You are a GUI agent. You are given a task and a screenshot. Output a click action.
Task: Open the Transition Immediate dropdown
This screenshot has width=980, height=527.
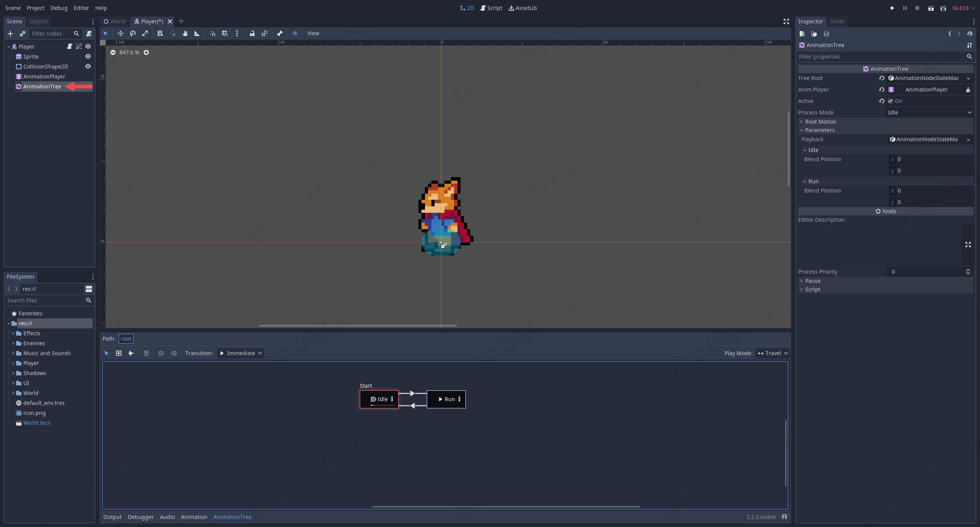(x=241, y=353)
